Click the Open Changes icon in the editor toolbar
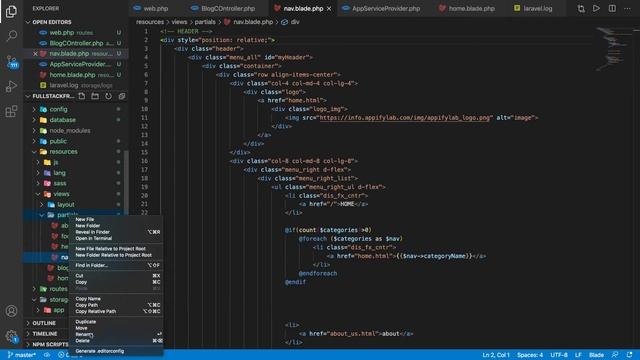The image size is (640, 360). [x=581, y=9]
